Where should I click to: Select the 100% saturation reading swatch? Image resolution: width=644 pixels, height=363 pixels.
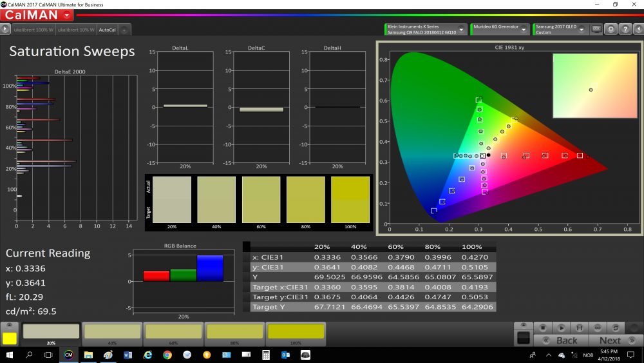pos(296,333)
